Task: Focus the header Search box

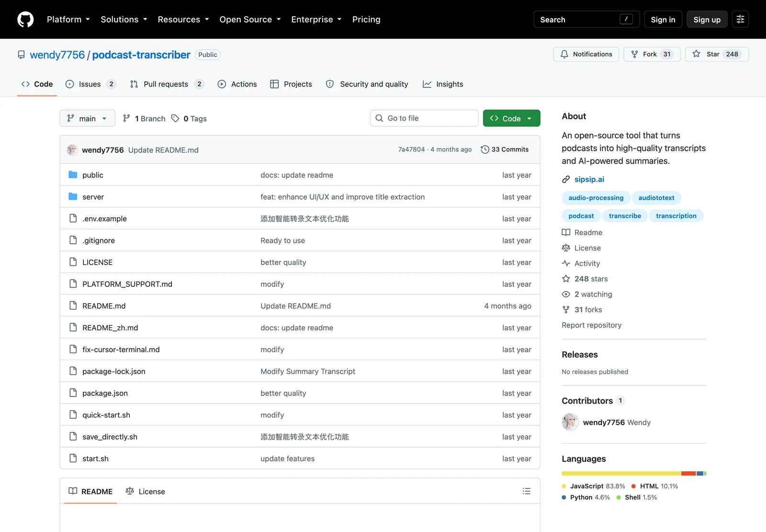Action: click(586, 19)
